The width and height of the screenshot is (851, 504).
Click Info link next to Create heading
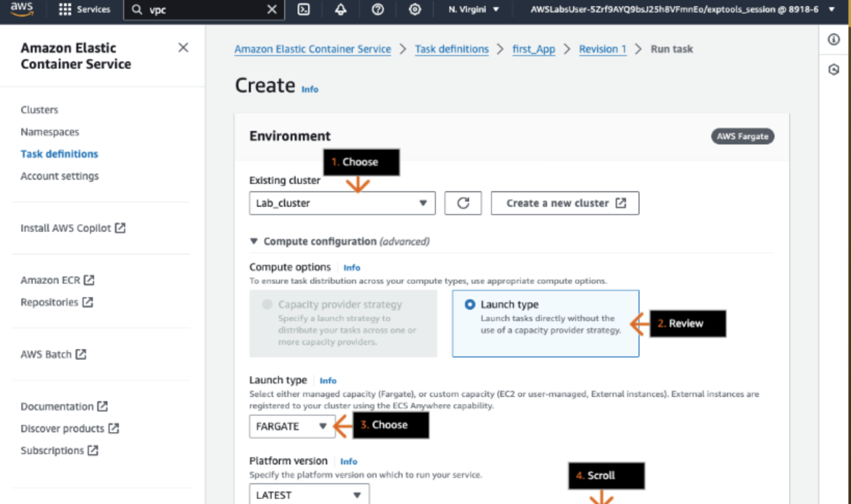[x=310, y=89]
